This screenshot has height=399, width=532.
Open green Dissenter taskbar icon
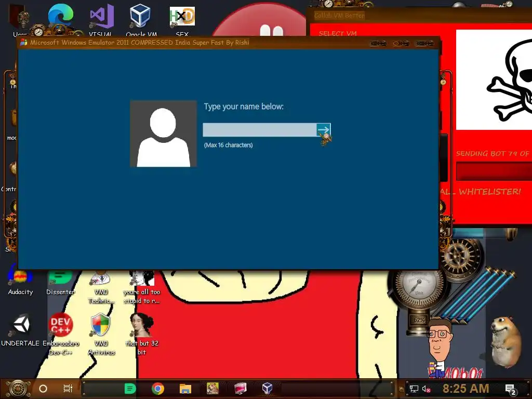coord(130,389)
